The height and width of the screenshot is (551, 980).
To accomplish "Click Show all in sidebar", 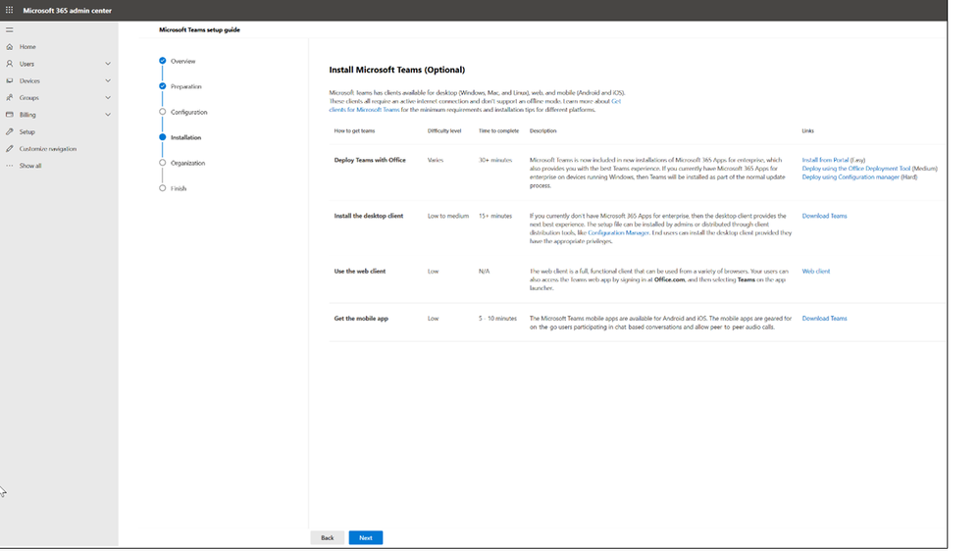I will (x=30, y=166).
